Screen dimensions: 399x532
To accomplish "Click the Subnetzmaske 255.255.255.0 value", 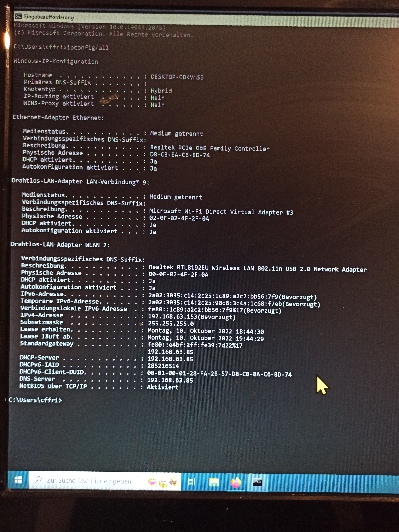I will [x=171, y=324].
